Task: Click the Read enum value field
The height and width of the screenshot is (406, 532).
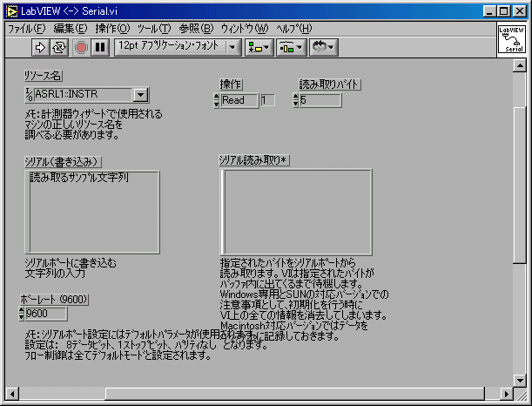Action: pos(239,100)
